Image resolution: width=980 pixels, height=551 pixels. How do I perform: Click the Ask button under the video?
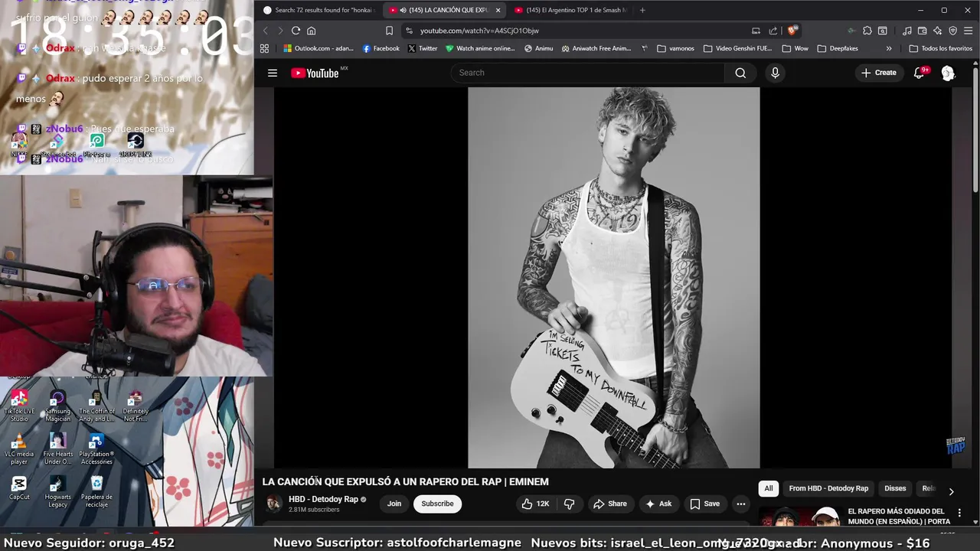[658, 504]
